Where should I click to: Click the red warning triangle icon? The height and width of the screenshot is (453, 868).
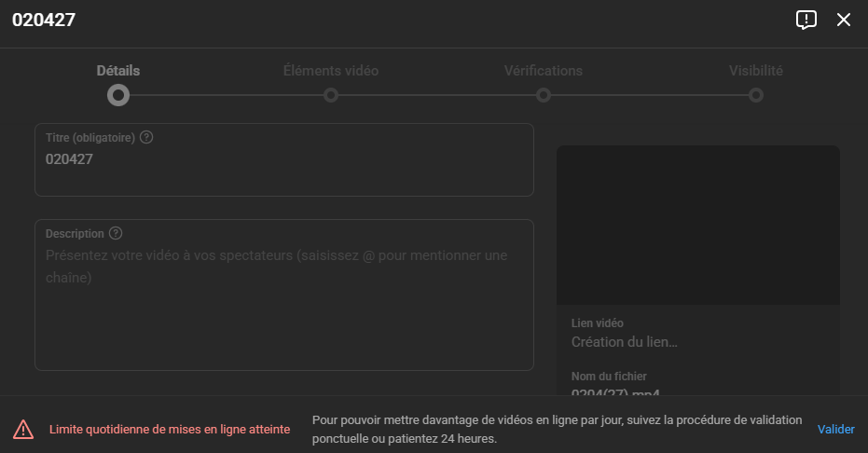click(x=23, y=429)
